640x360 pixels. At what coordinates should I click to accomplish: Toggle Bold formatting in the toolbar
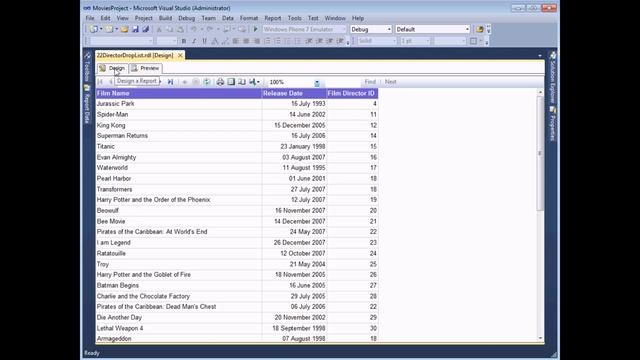(184, 41)
